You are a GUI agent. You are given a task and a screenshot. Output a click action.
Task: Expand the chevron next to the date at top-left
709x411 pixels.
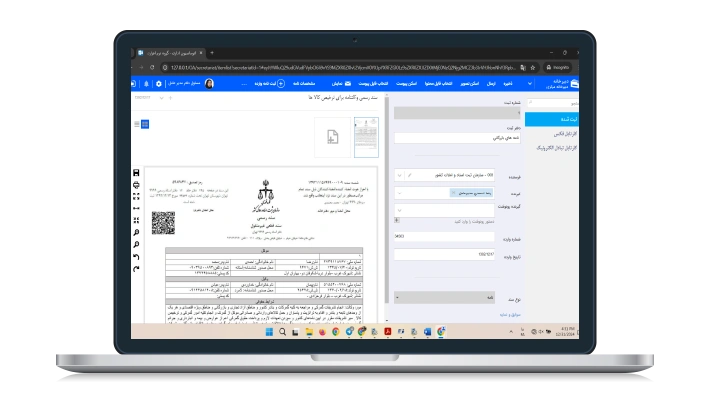161,98
